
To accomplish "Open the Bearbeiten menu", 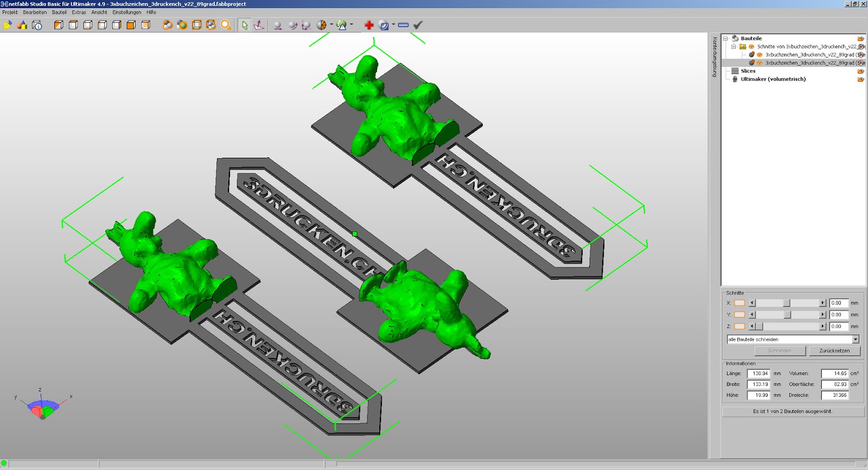I will tap(35, 12).
